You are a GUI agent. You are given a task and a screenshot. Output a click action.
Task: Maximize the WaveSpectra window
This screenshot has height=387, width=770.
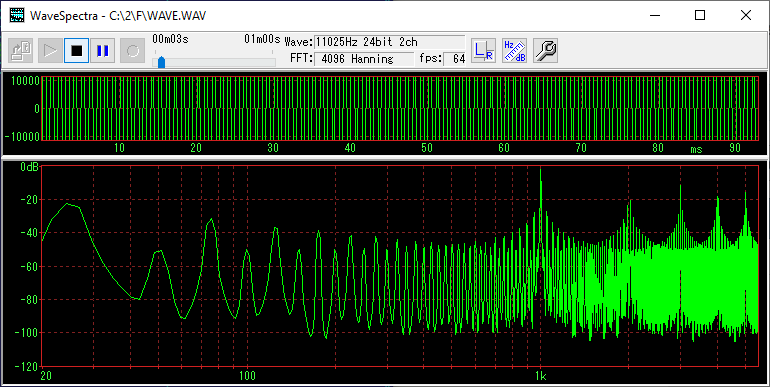[x=700, y=15]
